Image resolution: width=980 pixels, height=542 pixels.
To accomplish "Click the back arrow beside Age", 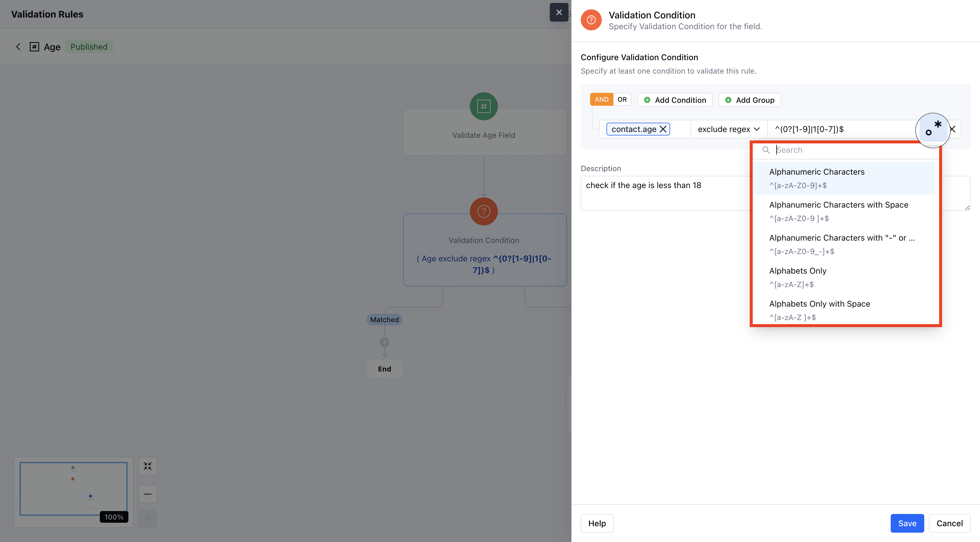I will coord(18,47).
